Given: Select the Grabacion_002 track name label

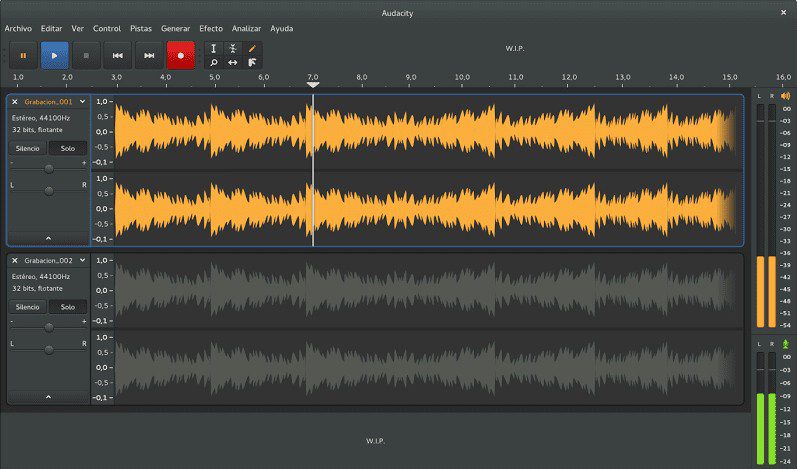Looking at the screenshot, I should (48, 260).
